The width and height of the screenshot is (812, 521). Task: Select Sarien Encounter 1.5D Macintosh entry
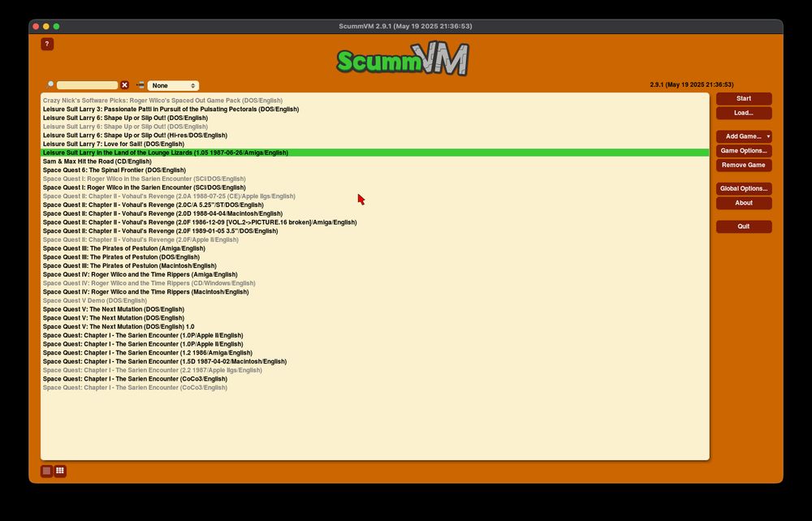[375, 361]
